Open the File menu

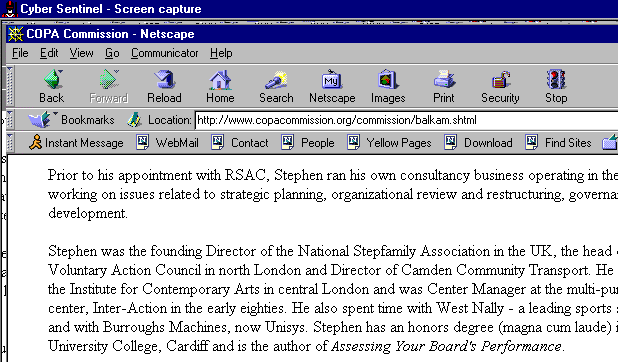[x=20, y=53]
